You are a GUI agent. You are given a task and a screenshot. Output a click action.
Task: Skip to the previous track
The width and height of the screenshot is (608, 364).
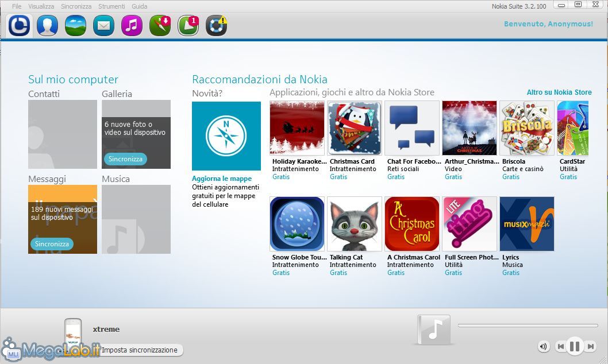(x=561, y=346)
